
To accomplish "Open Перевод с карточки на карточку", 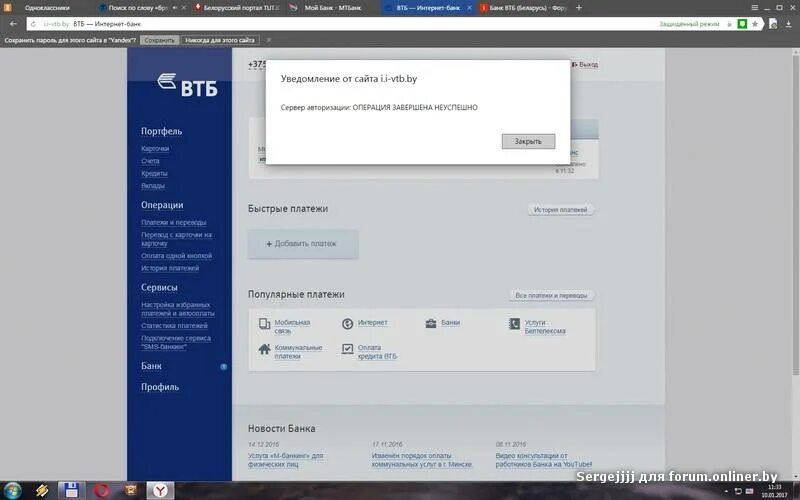I will click(x=176, y=239).
